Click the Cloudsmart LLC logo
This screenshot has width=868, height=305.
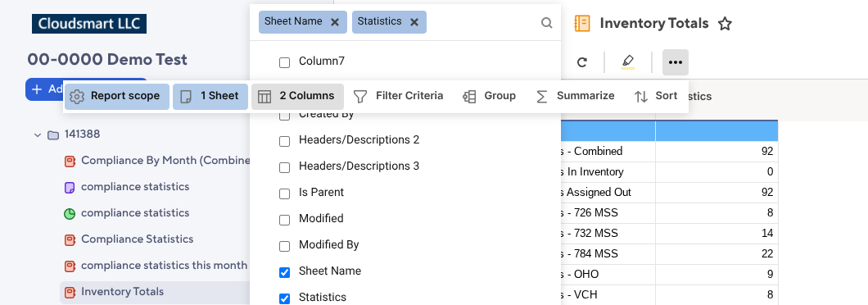(x=89, y=24)
